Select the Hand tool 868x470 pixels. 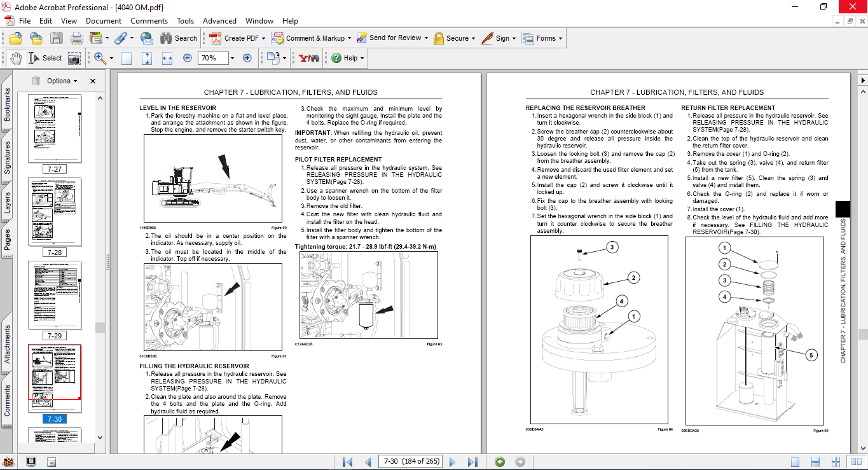point(15,58)
